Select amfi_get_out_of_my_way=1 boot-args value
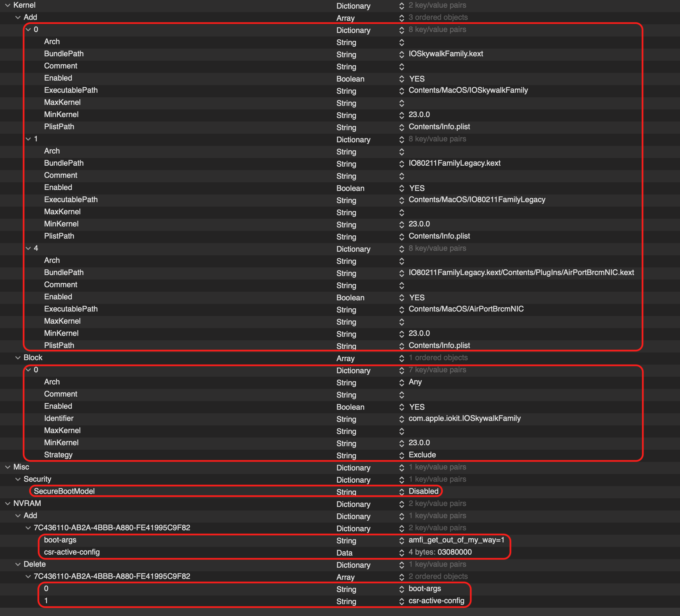Viewport: 680px width, 616px height. 456,540
